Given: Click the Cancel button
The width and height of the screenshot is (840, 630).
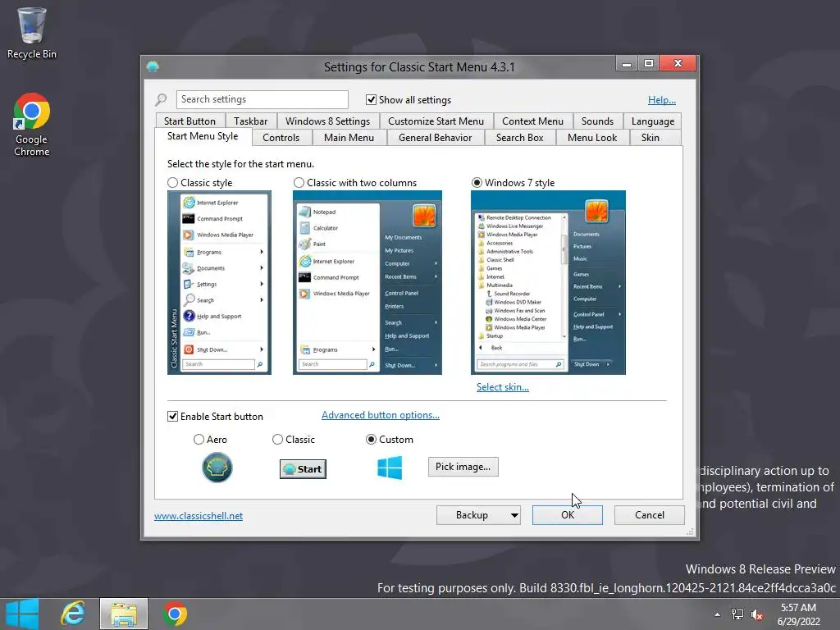Looking at the screenshot, I should click(x=650, y=515).
